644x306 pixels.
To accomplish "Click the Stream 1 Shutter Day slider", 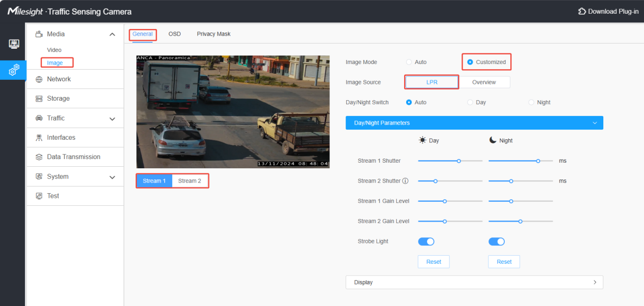I will pos(450,161).
